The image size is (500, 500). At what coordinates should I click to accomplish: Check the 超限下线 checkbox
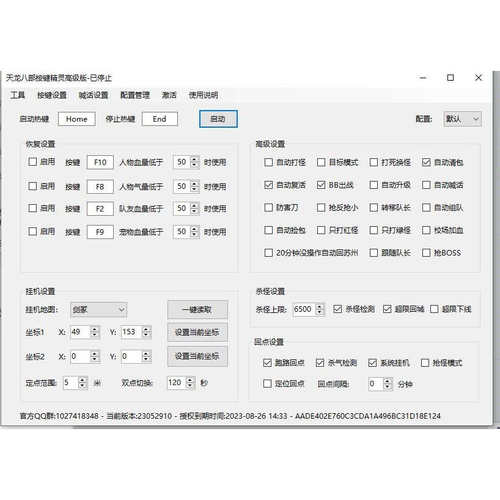point(434,309)
